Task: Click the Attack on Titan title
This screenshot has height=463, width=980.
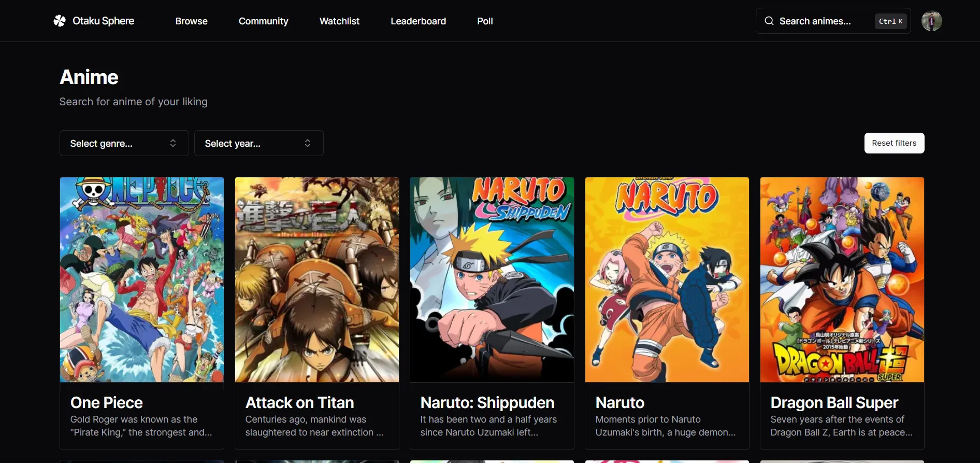Action: point(299,402)
